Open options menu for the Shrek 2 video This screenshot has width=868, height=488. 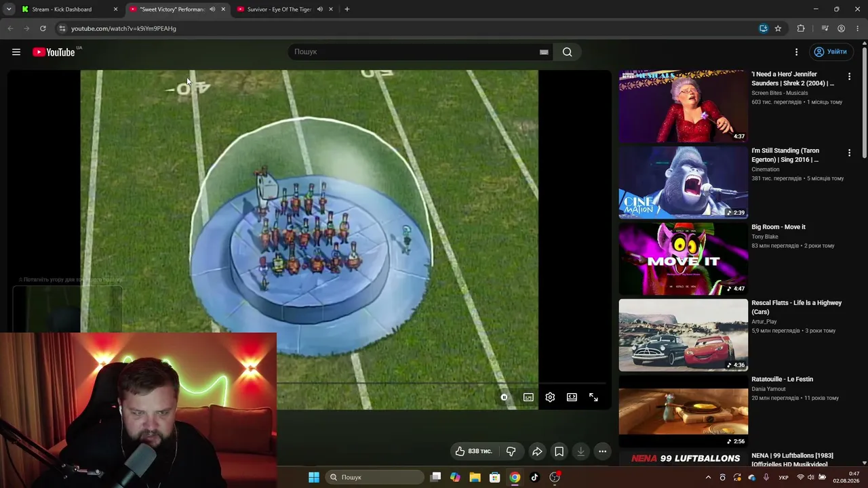(849, 77)
